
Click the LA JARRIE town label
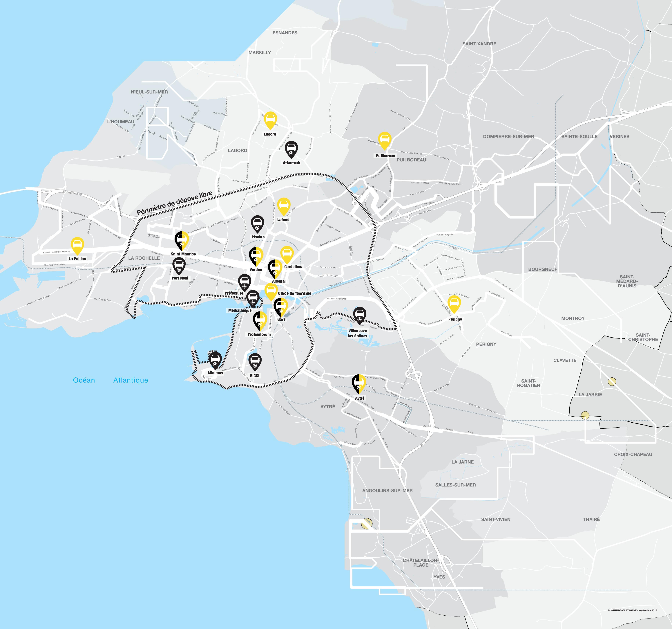coord(590,395)
